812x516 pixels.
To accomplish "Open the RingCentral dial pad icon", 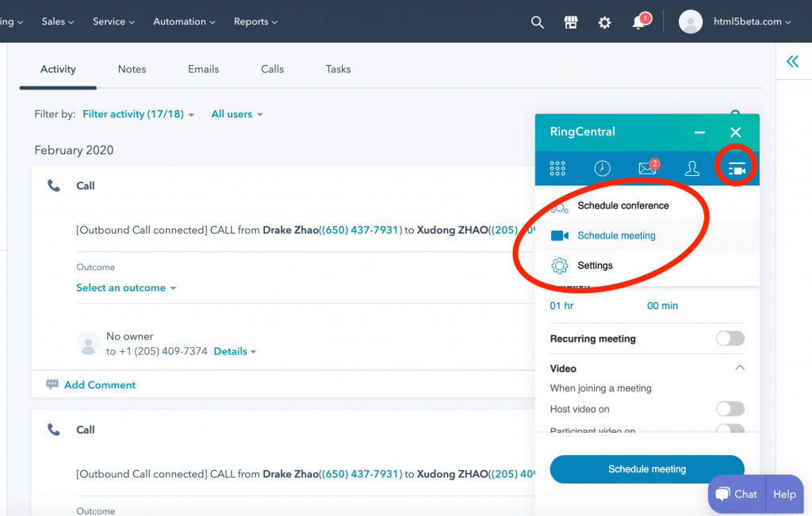I will click(557, 168).
